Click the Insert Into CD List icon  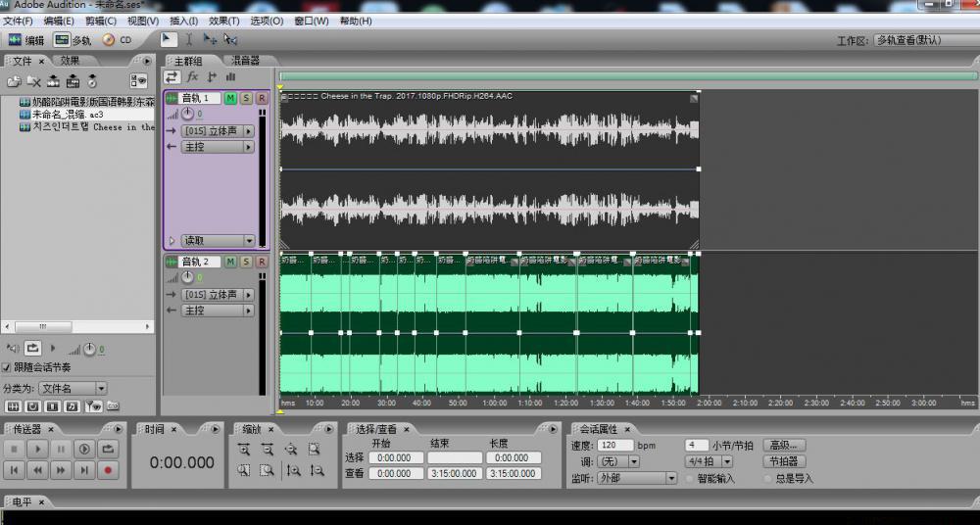click(73, 81)
